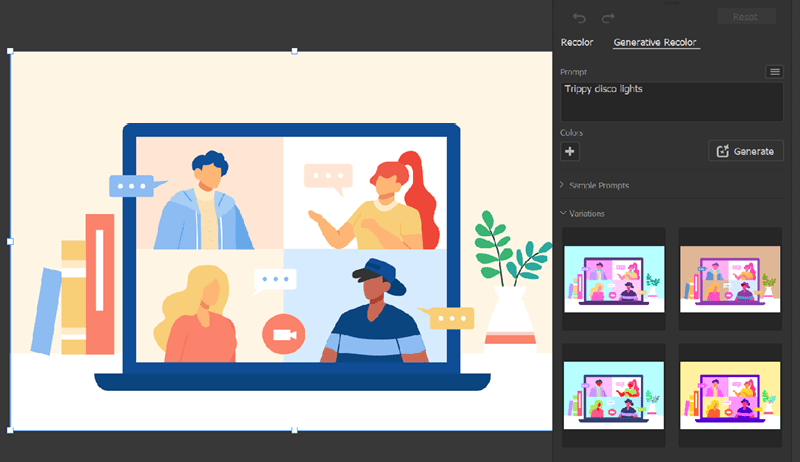Click the Reset button
The height and width of the screenshot is (462, 800).
pyautogui.click(x=746, y=17)
